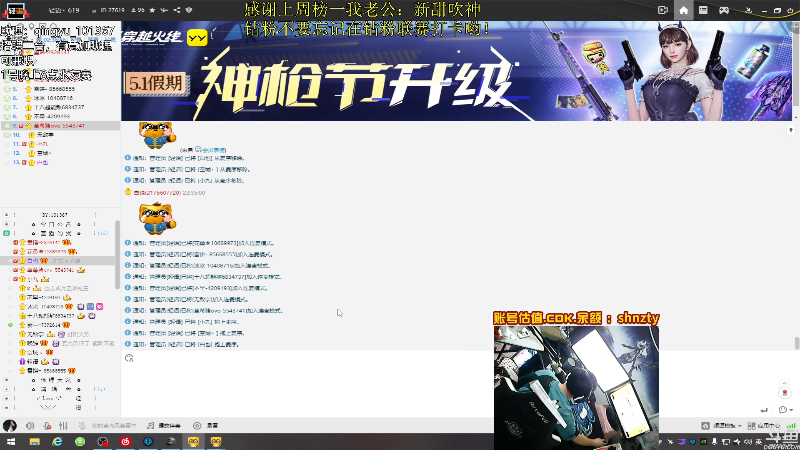Click the green online dot on 7232614 row
800x450 pixels.
[10, 325]
